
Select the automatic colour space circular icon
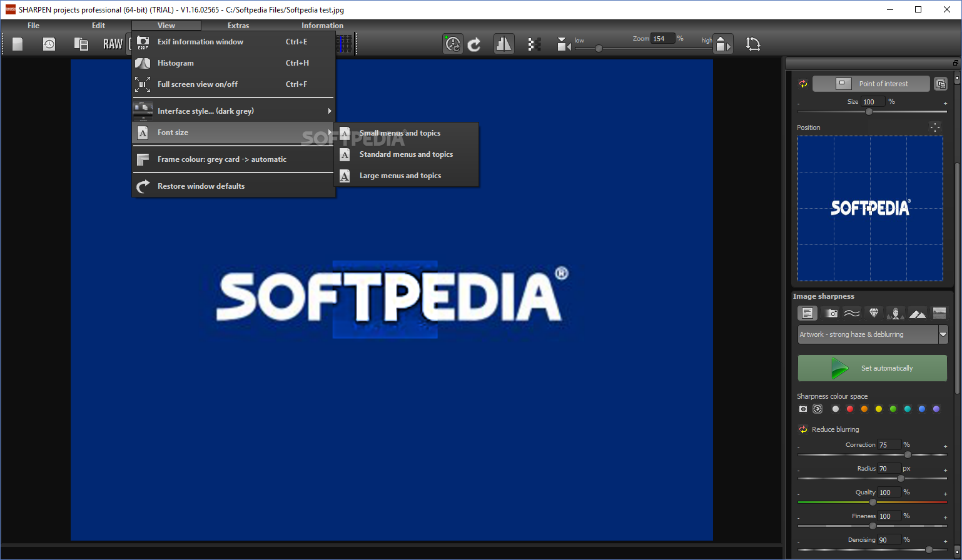tap(818, 409)
